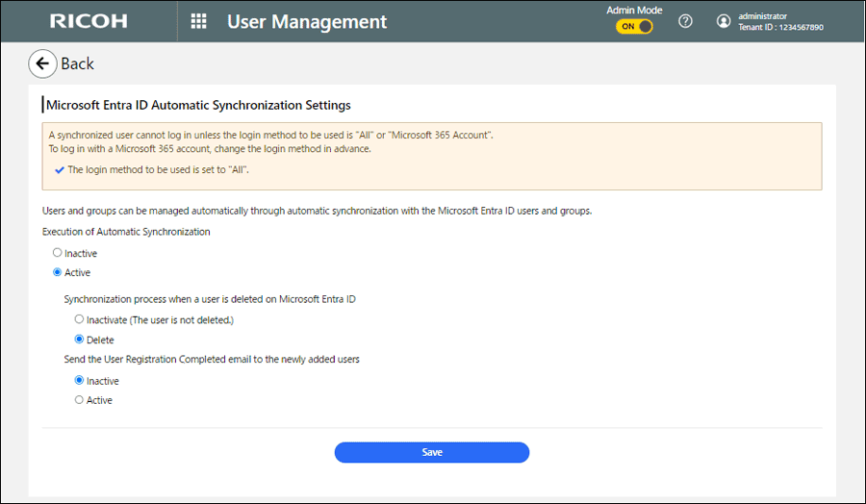Viewport: 866px width, 504px height.
Task: Click the Tenant ID text
Action: 780,28
